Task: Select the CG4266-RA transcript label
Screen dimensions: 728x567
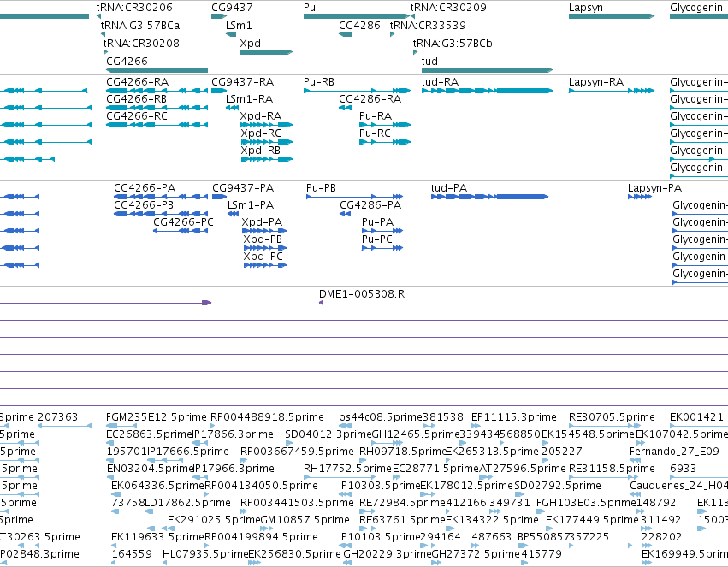Action: tap(138, 82)
